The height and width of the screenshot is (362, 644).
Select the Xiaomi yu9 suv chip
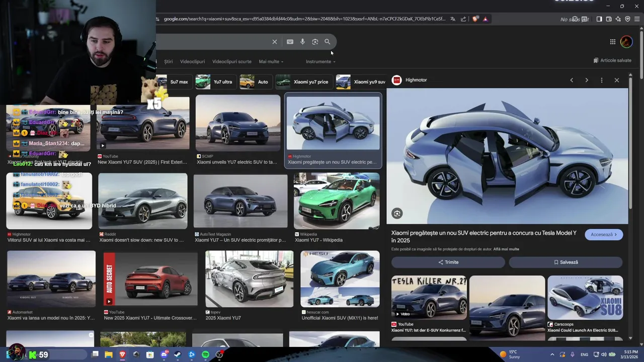click(361, 82)
